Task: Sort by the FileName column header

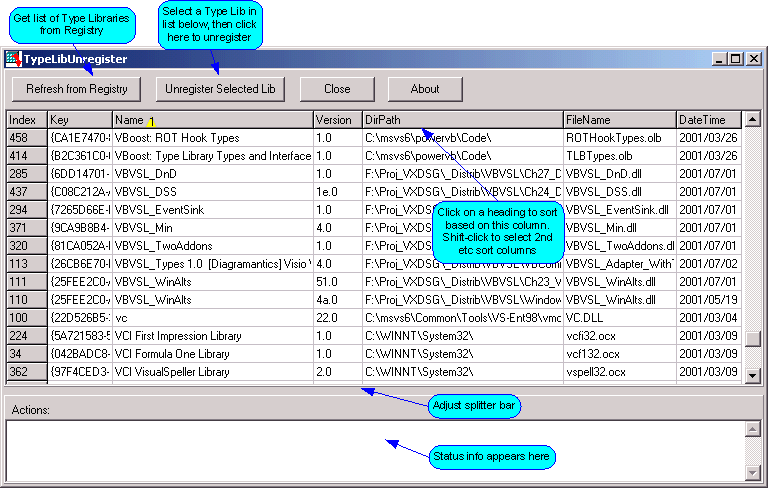Action: click(620, 120)
